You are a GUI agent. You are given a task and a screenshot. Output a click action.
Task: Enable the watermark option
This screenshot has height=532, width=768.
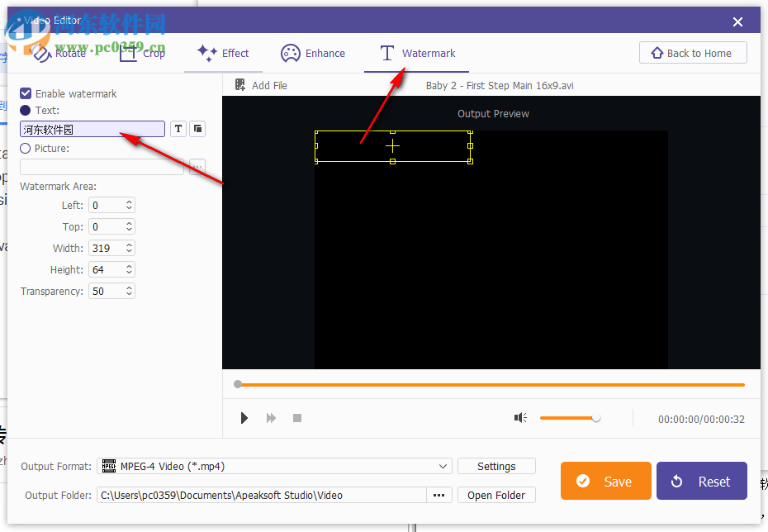click(x=25, y=93)
